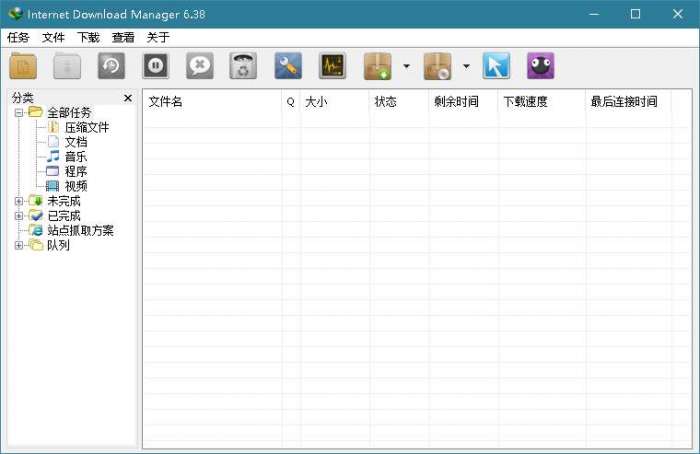The width and height of the screenshot is (700, 454).
Task: Click the document icon beside 文档
Action: click(53, 142)
